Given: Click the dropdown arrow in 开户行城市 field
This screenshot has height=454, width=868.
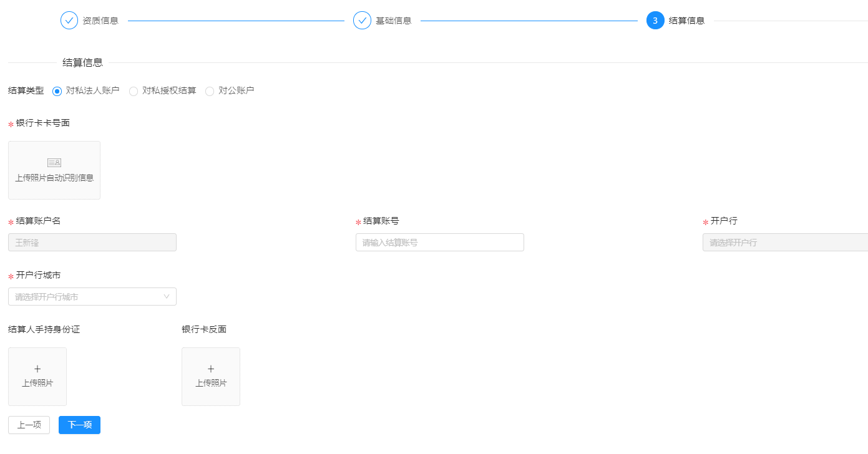Looking at the screenshot, I should coord(167,296).
